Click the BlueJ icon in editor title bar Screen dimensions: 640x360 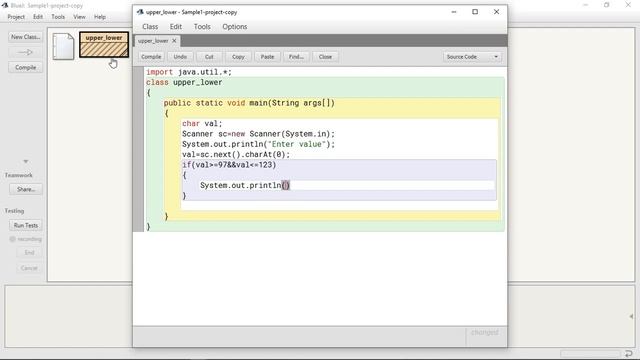[140, 12]
